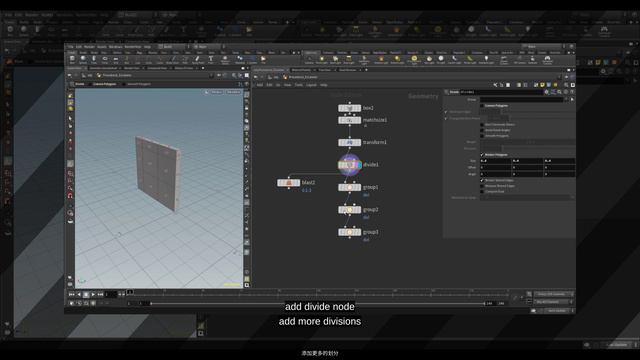Open the File menu
The height and width of the screenshot is (360, 640).
[x=71, y=47]
